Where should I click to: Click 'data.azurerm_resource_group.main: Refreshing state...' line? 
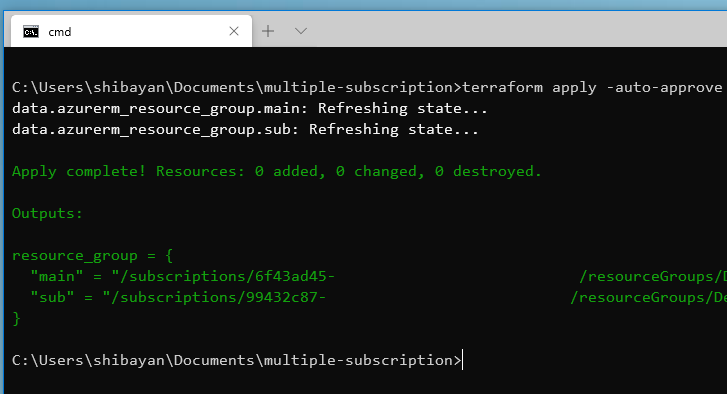(250, 108)
